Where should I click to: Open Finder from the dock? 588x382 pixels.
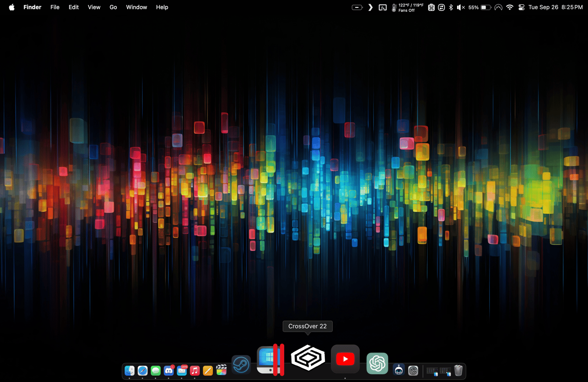point(129,371)
